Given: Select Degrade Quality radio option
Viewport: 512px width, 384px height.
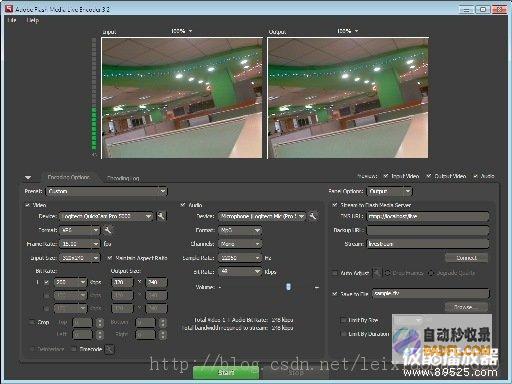Looking at the screenshot, I should pyautogui.click(x=431, y=273).
